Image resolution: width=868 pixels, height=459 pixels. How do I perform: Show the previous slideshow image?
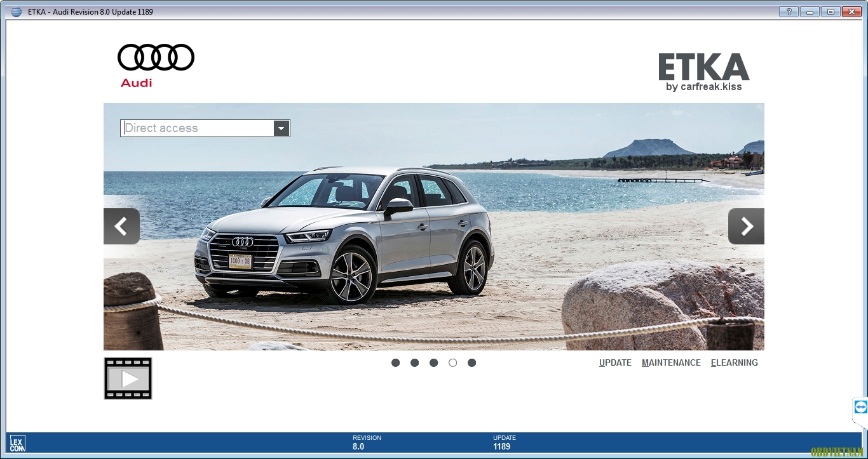pos(121,226)
